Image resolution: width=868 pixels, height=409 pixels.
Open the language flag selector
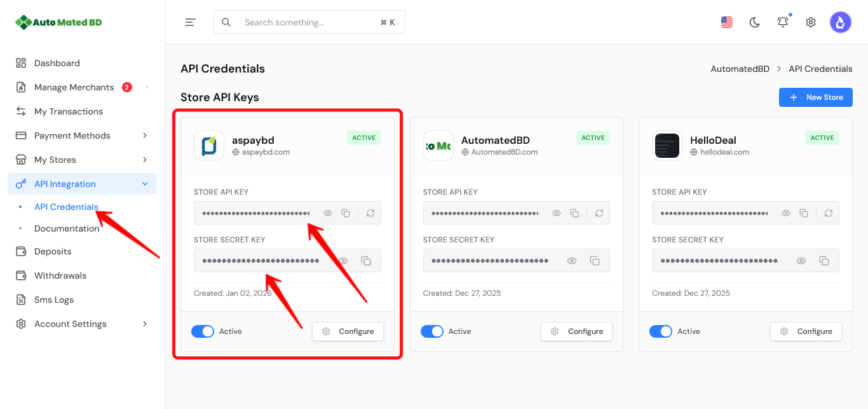coord(727,22)
